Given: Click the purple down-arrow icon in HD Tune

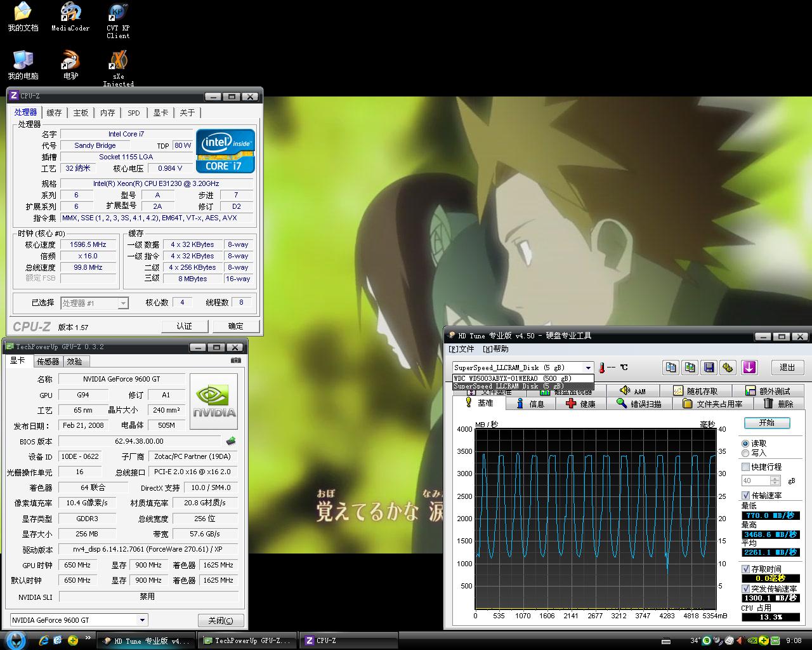Looking at the screenshot, I should 749,367.
